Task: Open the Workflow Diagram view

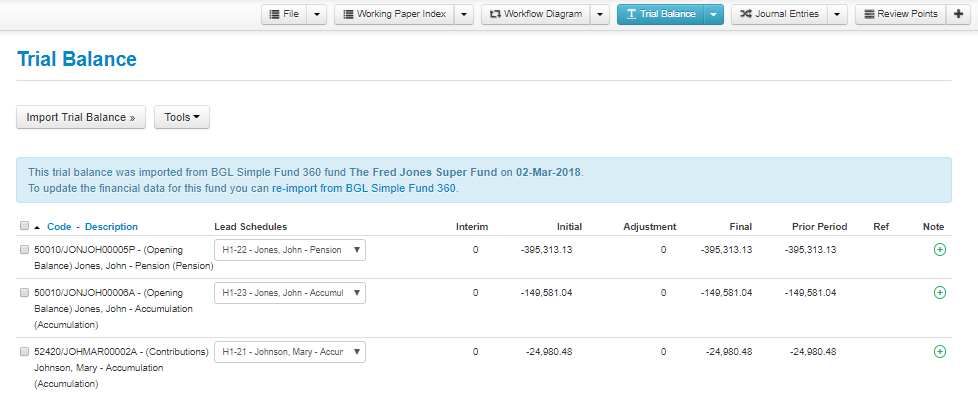Action: tap(536, 14)
